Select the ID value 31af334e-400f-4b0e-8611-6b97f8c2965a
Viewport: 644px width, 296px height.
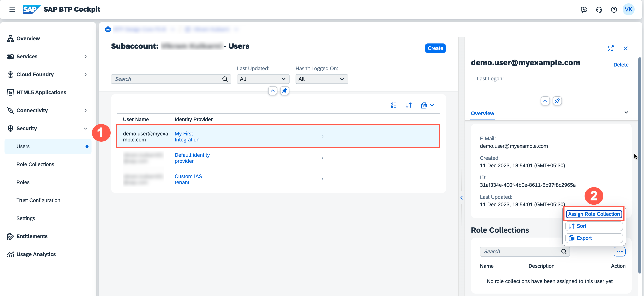click(528, 185)
